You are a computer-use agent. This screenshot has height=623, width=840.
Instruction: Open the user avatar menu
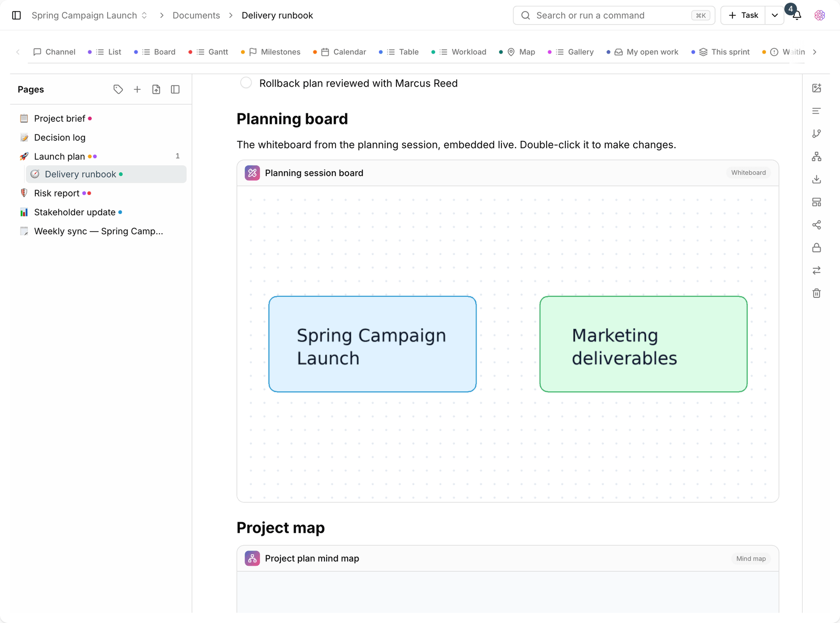[x=820, y=15]
